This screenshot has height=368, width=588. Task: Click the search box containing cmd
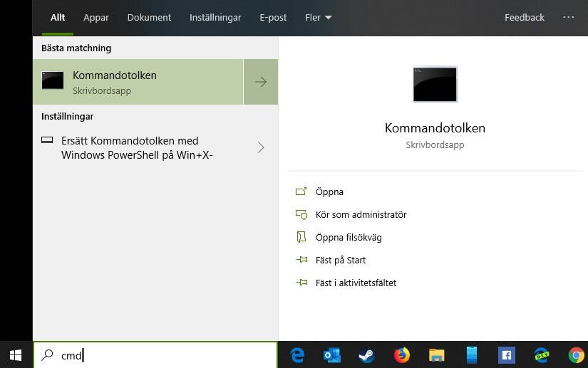click(164, 354)
